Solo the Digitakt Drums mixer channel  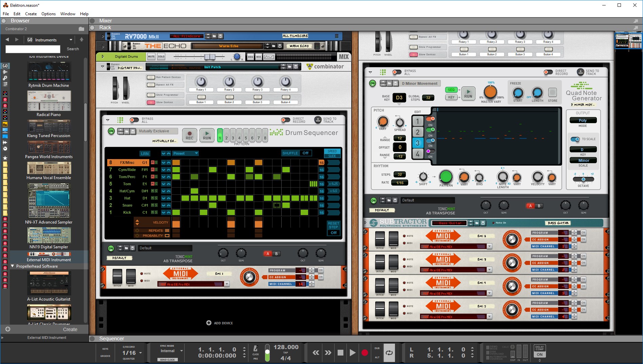coord(161,57)
